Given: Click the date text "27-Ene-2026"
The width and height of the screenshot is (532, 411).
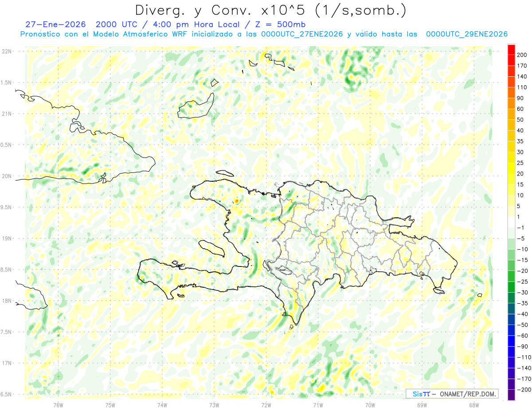Looking at the screenshot, I should point(56,24).
